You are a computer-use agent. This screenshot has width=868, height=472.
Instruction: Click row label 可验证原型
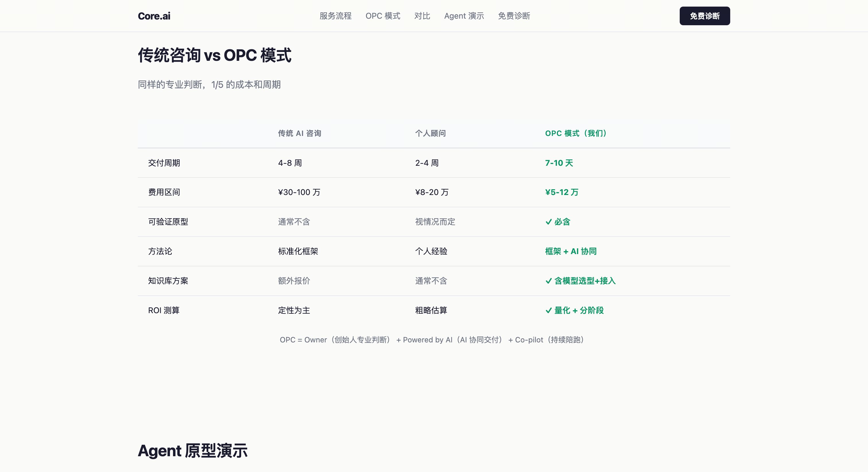coord(168,222)
